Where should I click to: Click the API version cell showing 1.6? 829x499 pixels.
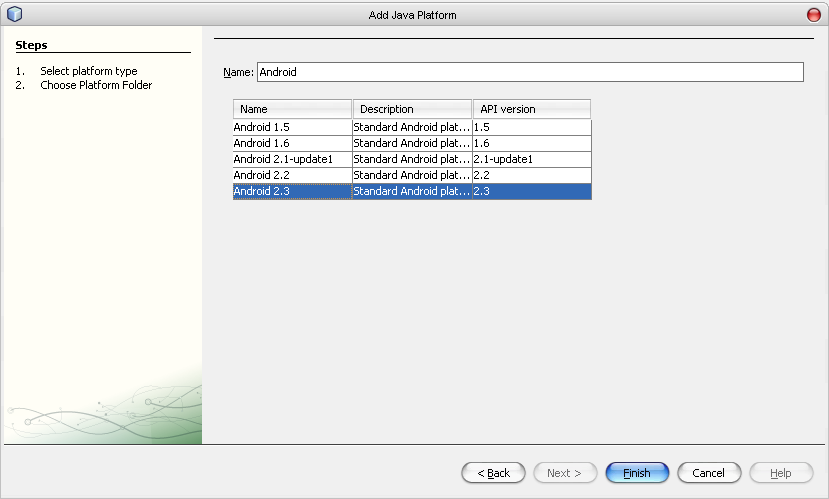[x=531, y=143]
